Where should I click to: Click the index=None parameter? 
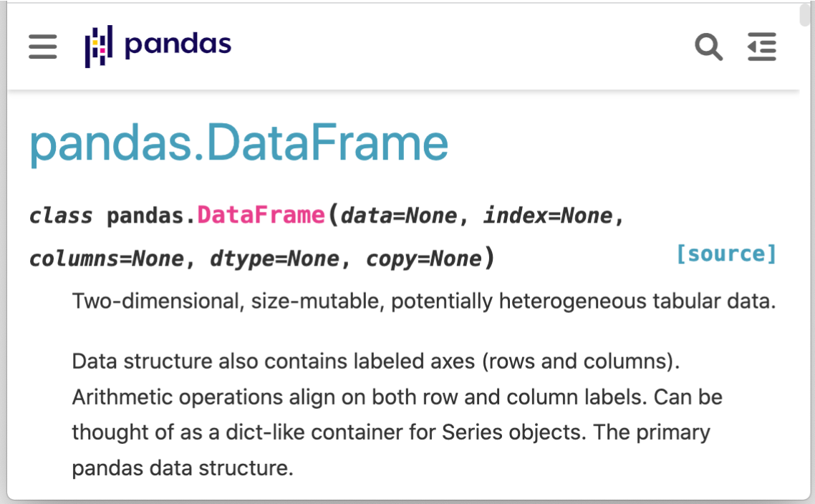pyautogui.click(x=548, y=215)
